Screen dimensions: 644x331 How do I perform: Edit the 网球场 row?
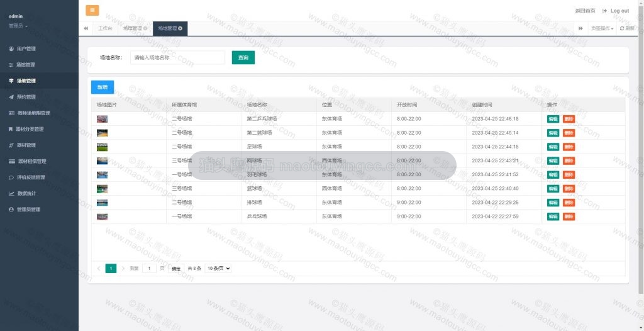pyautogui.click(x=553, y=160)
